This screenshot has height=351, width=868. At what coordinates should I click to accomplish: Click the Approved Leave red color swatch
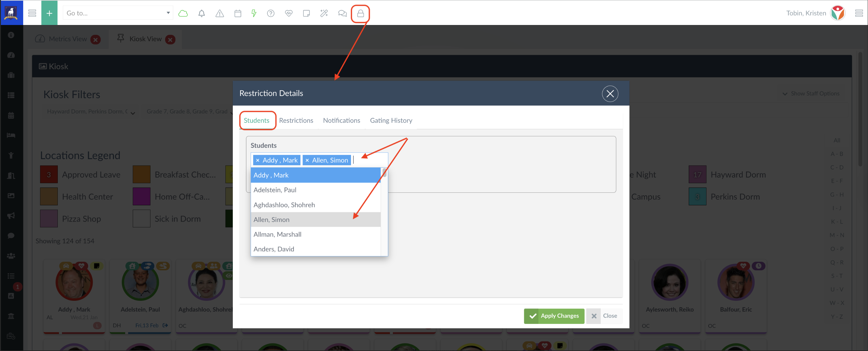point(49,175)
